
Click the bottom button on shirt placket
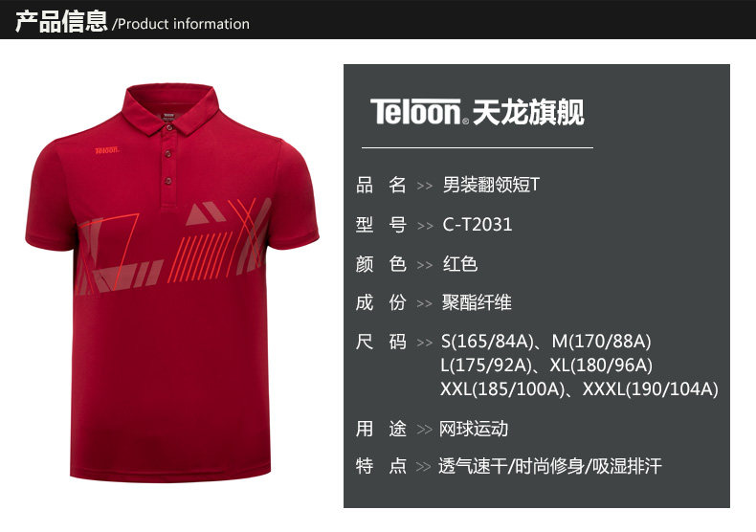click(x=168, y=181)
